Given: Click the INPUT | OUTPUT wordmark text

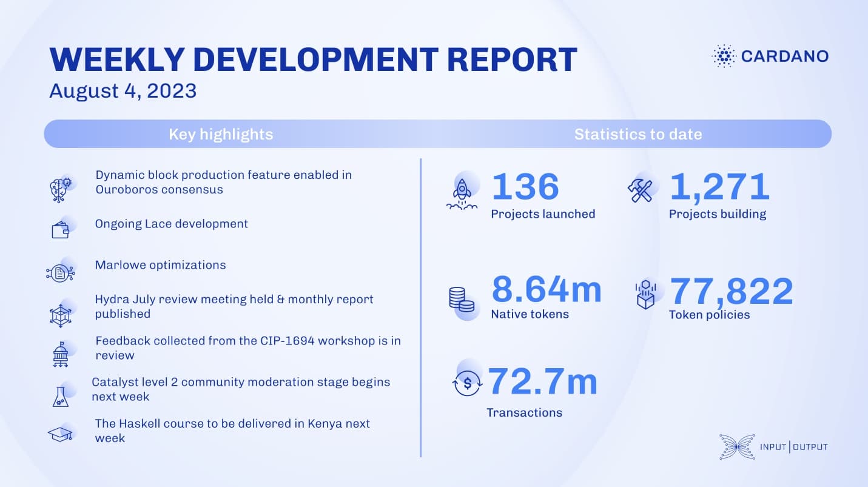Looking at the screenshot, I should (794, 448).
